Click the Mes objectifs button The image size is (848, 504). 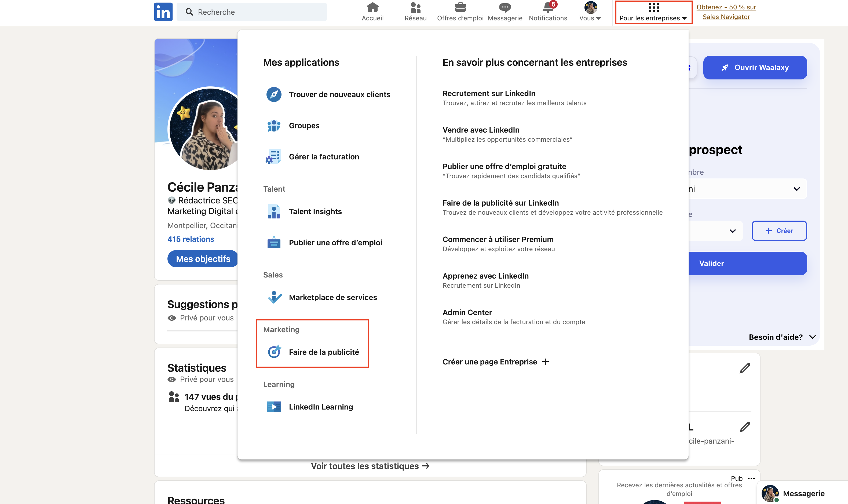click(x=203, y=259)
